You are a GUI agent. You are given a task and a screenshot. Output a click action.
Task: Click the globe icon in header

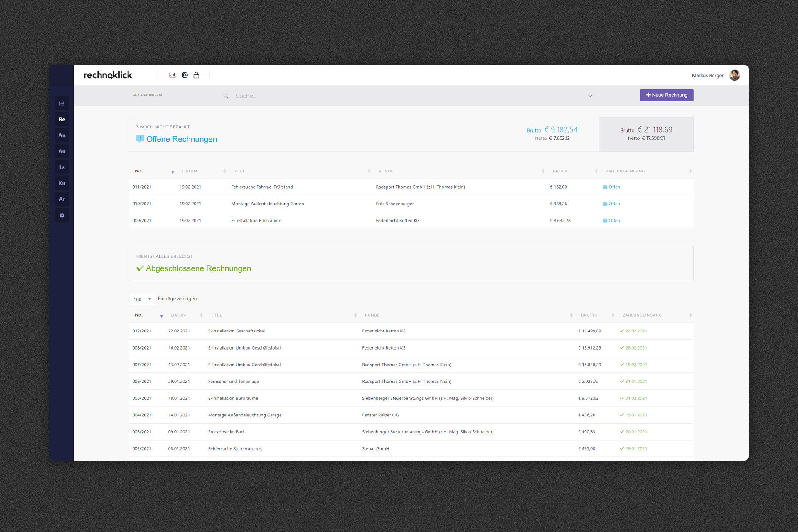pos(185,75)
